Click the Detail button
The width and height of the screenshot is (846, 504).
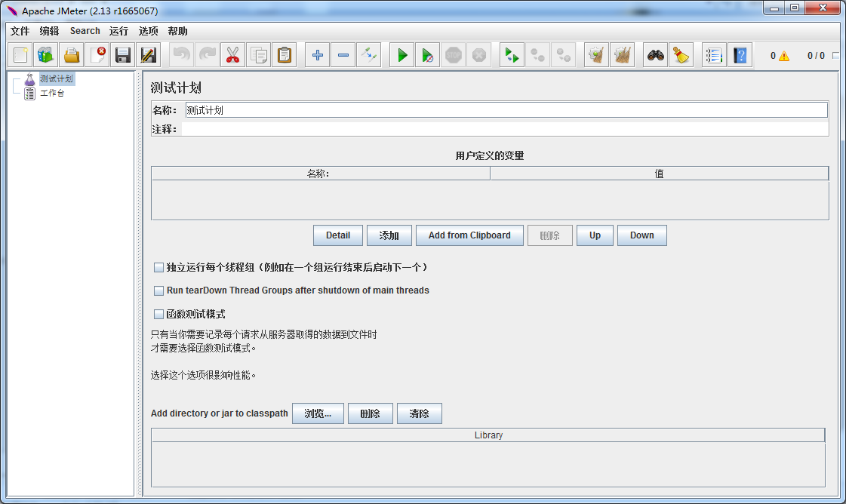338,235
